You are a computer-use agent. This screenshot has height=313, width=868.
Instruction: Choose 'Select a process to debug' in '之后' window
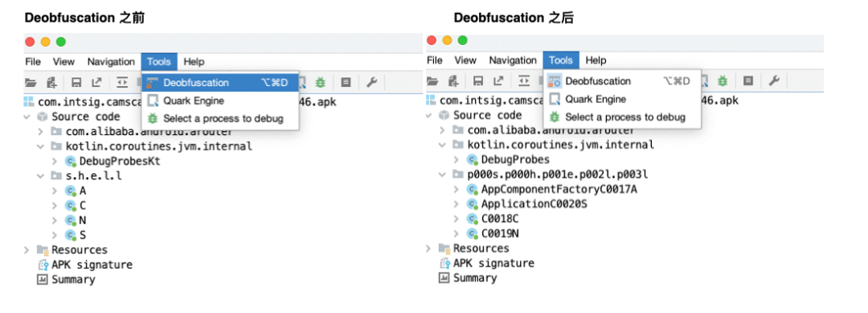pos(622,117)
